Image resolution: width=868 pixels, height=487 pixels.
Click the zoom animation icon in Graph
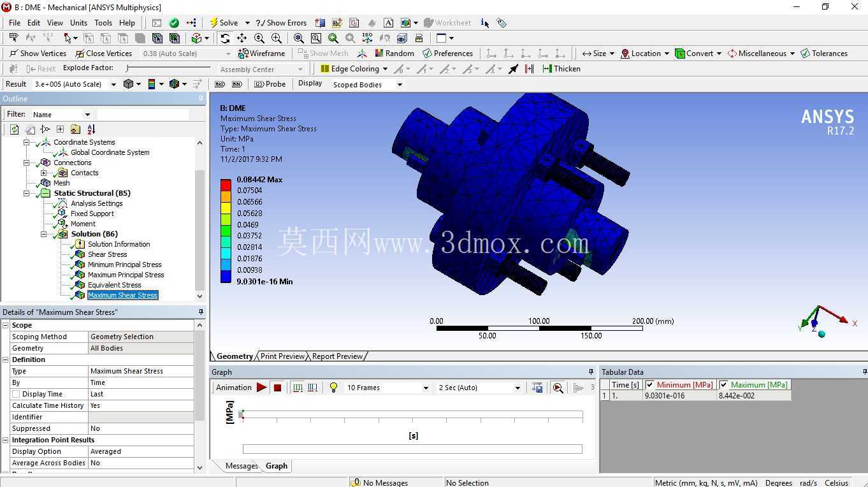click(x=558, y=388)
